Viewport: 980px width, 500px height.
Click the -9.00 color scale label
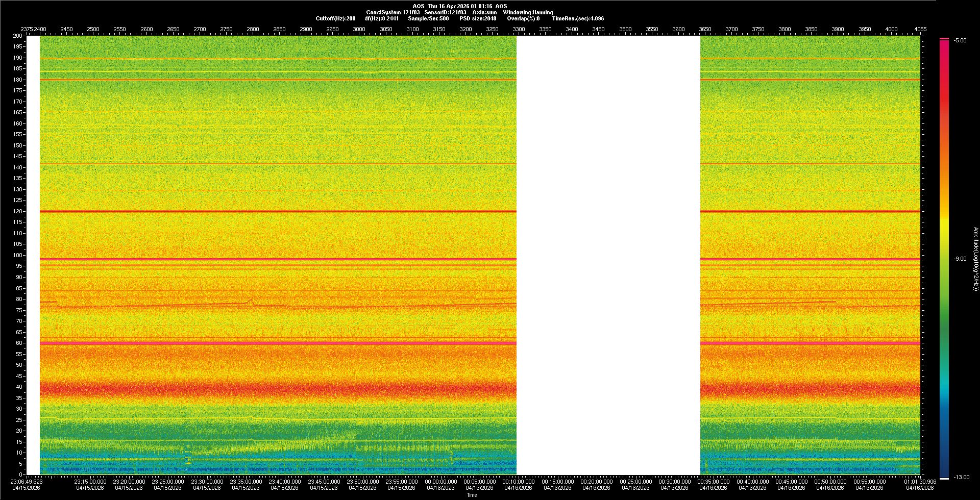[x=960, y=259]
